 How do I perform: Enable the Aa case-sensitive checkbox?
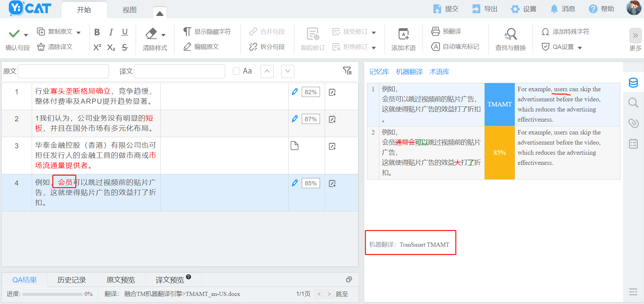click(236, 71)
